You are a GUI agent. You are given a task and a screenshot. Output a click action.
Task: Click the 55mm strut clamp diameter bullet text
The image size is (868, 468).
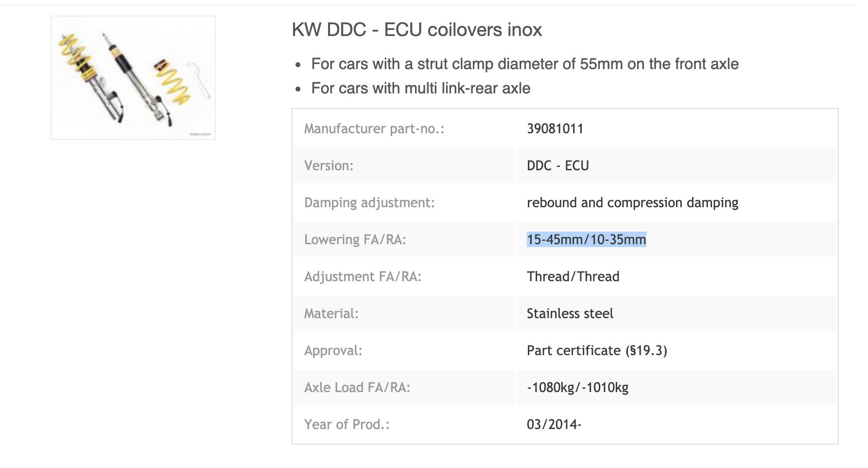(524, 64)
